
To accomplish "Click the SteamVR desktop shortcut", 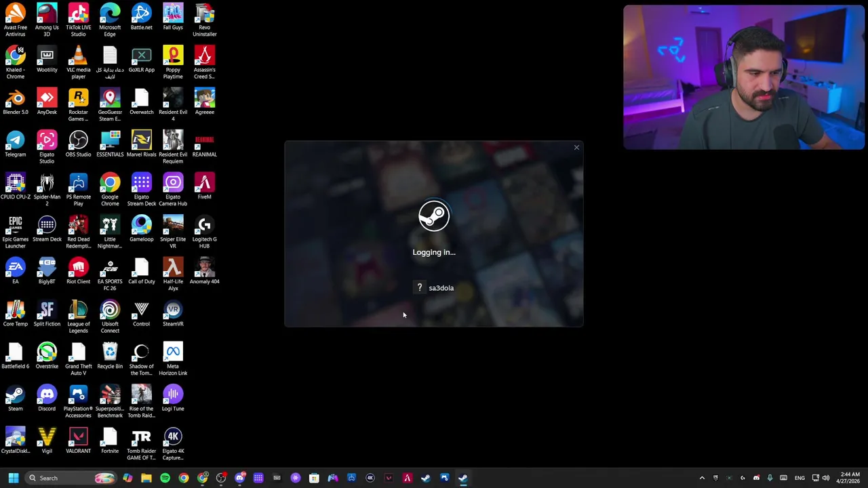I will click(173, 313).
